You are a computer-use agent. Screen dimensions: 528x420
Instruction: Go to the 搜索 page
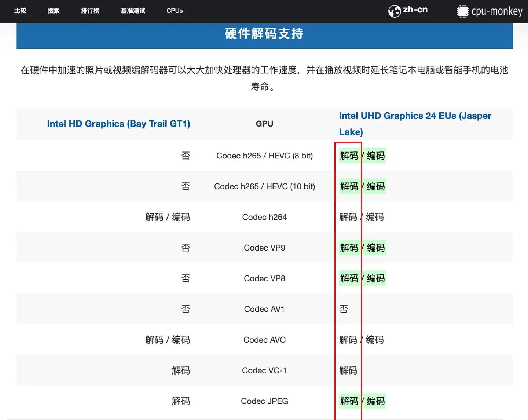[x=54, y=11]
